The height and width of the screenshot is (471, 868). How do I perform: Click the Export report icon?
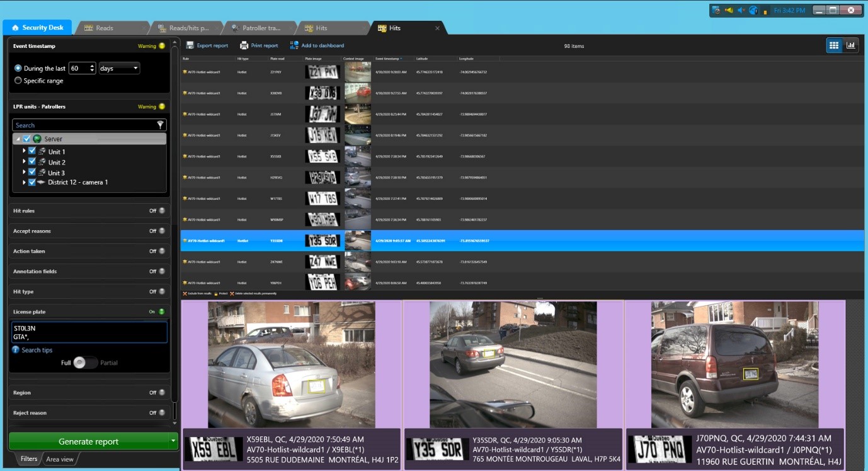pyautogui.click(x=190, y=45)
